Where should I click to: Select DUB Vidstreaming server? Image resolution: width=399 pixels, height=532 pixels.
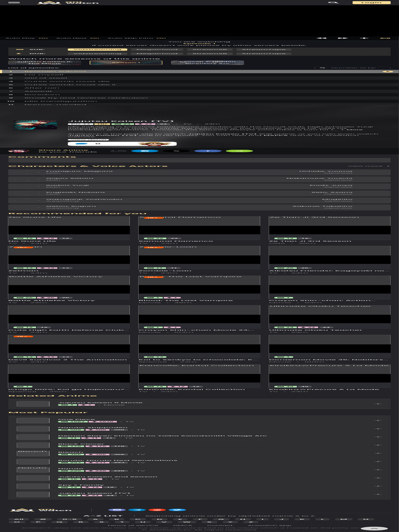(97, 54)
